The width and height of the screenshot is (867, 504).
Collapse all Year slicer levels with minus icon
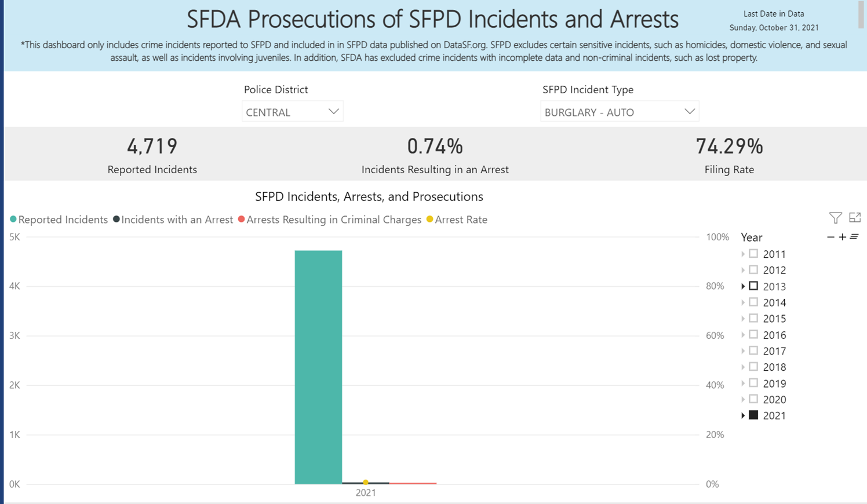830,237
